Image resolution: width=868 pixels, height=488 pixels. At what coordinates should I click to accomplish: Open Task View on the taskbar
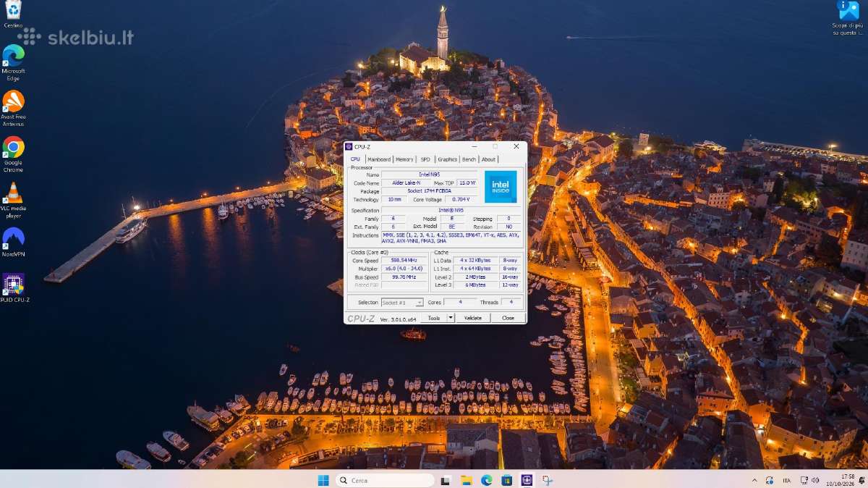(446, 480)
